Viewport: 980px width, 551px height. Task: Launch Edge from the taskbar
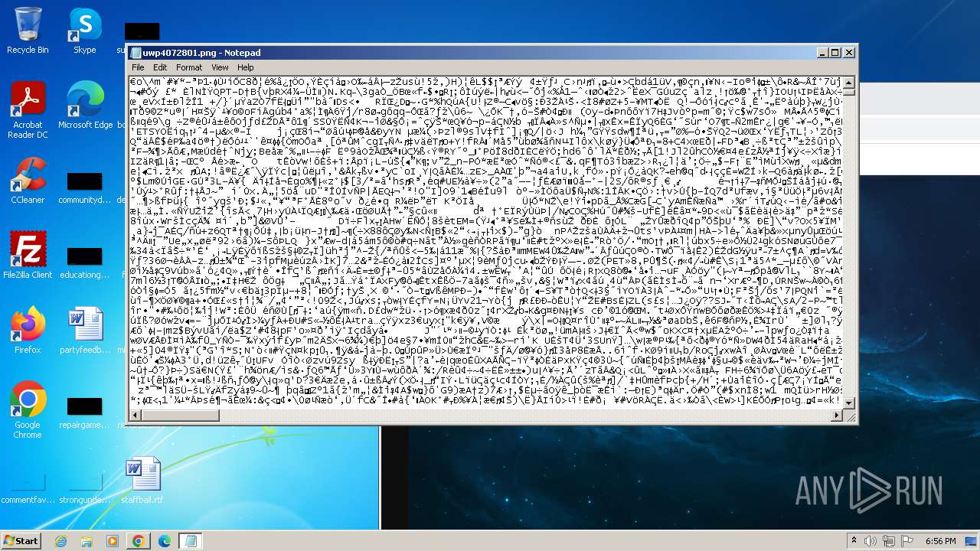point(165,541)
